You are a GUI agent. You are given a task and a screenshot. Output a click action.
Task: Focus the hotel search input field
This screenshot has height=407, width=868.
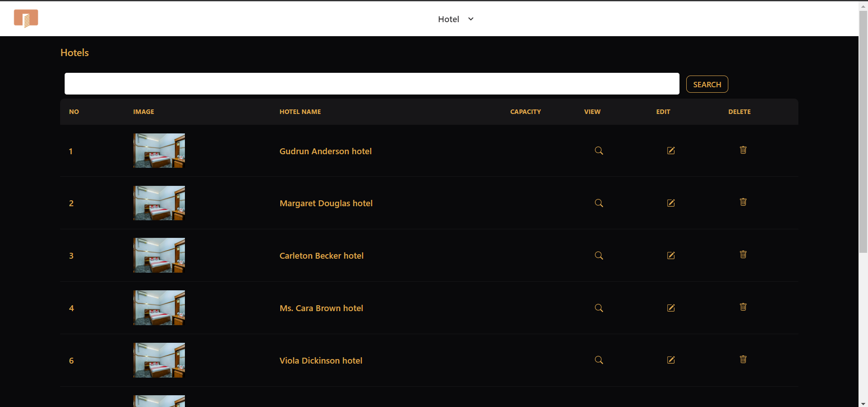point(372,84)
